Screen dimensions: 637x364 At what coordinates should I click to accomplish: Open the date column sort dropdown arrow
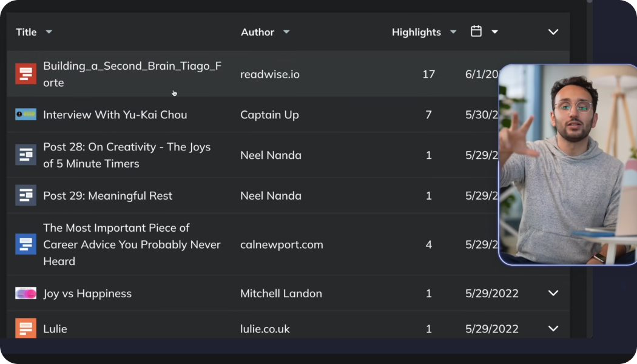(495, 32)
